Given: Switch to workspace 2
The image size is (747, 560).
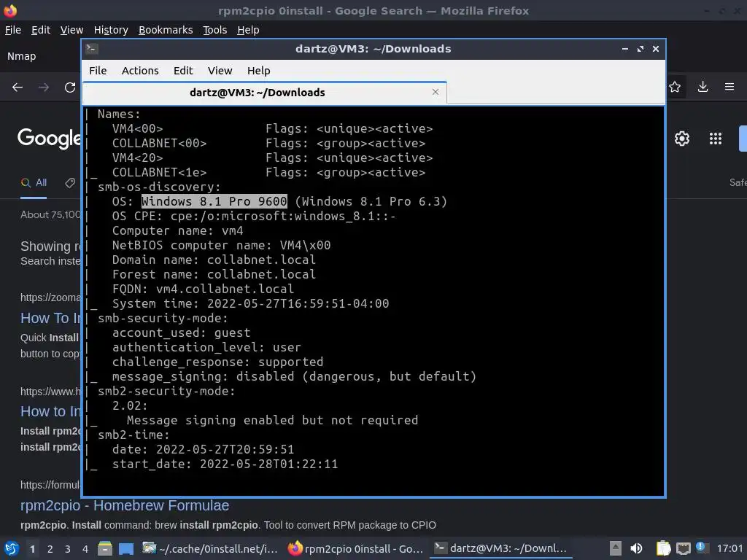Looking at the screenshot, I should pos(50,549).
